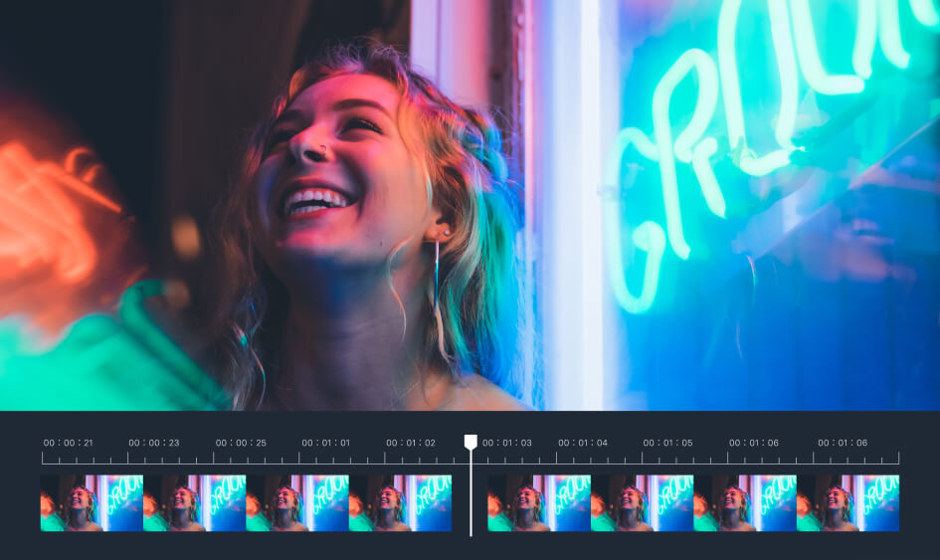Screen dimensions: 940x560
Task: Click the 00:01:01 timecode label
Action: [x=326, y=443]
